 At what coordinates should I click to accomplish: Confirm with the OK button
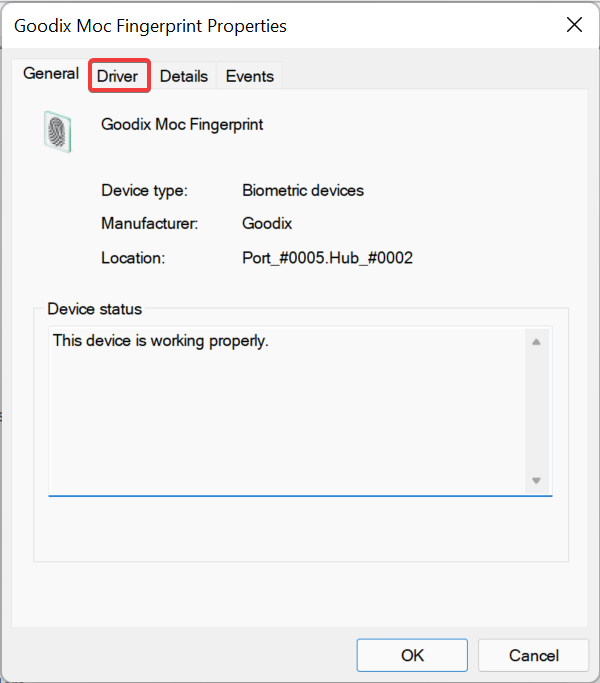point(412,655)
